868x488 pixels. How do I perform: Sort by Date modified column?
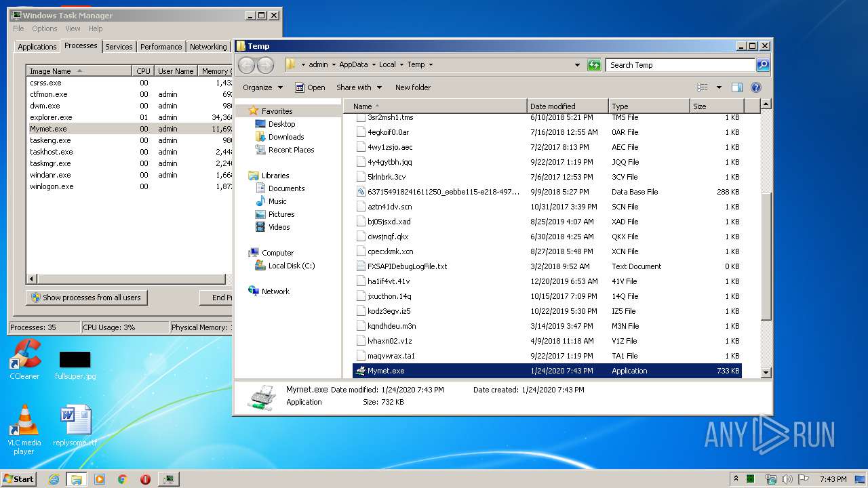tap(568, 106)
